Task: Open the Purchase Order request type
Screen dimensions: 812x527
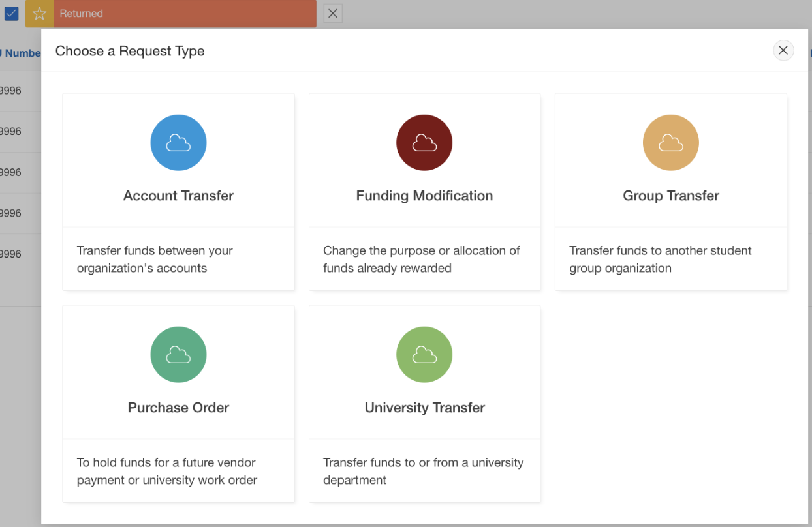Action: pyautogui.click(x=178, y=408)
